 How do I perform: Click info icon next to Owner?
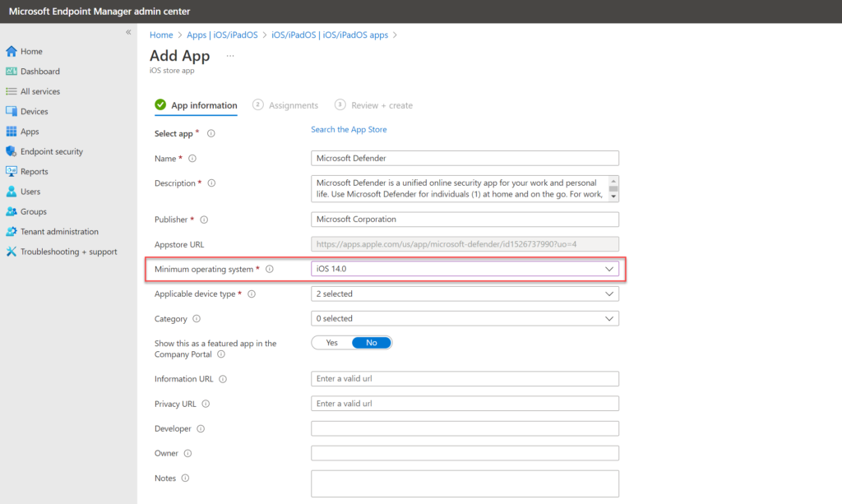pyautogui.click(x=187, y=454)
